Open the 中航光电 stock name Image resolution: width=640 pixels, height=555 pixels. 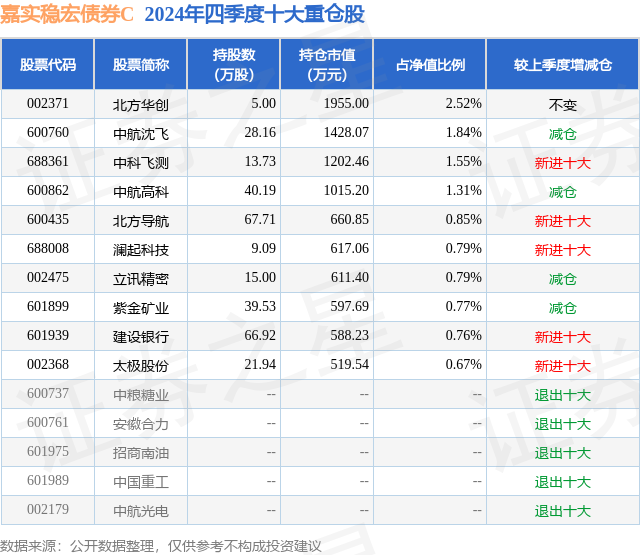141,511
